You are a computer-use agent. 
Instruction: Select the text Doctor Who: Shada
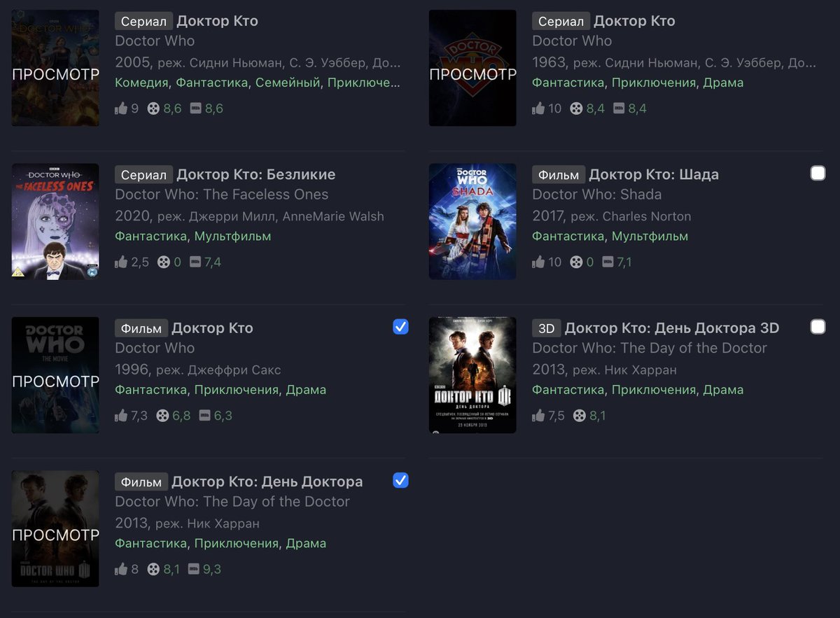click(596, 195)
